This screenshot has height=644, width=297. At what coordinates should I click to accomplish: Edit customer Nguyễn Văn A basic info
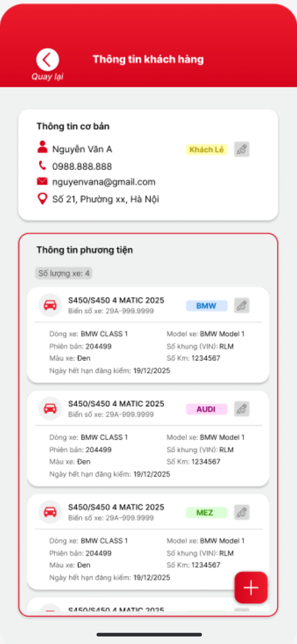tap(241, 149)
